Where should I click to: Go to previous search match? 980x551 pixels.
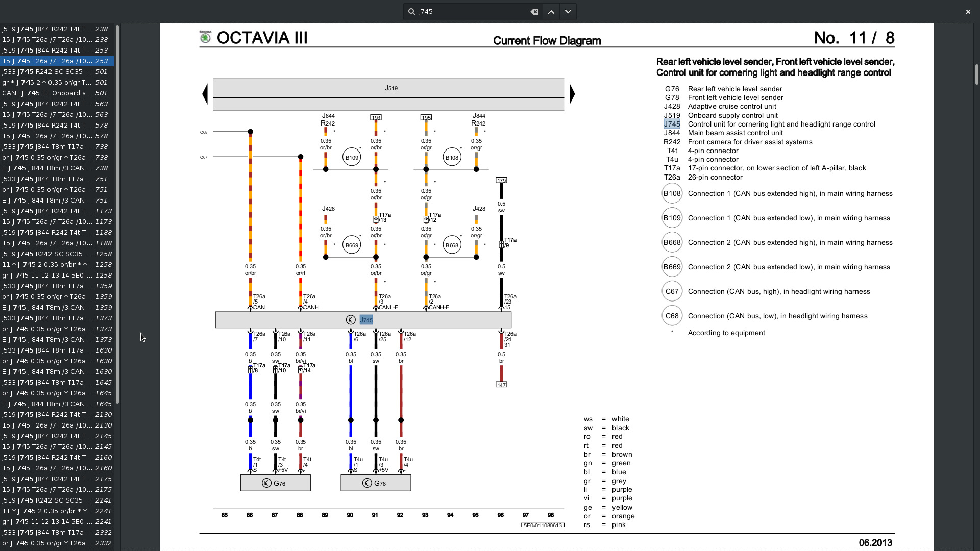(551, 12)
